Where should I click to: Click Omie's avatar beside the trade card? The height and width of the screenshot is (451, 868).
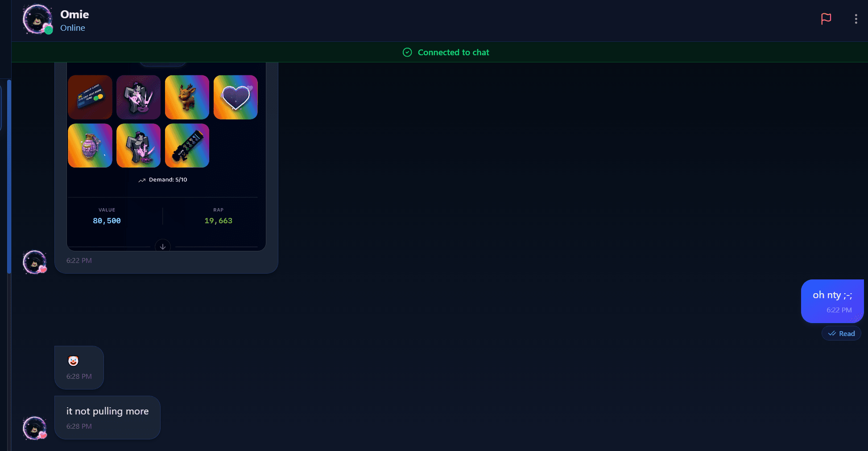(35, 262)
